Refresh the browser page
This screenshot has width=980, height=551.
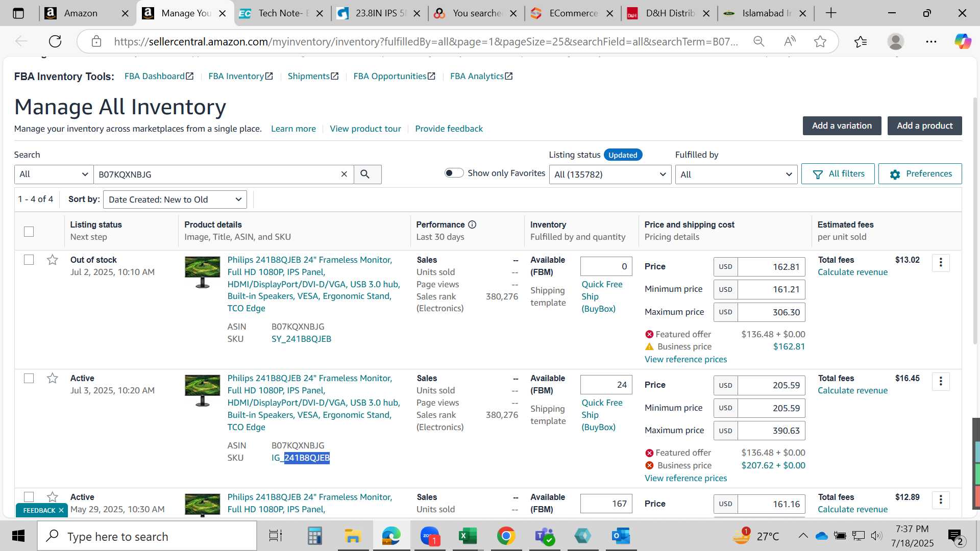click(x=55, y=41)
